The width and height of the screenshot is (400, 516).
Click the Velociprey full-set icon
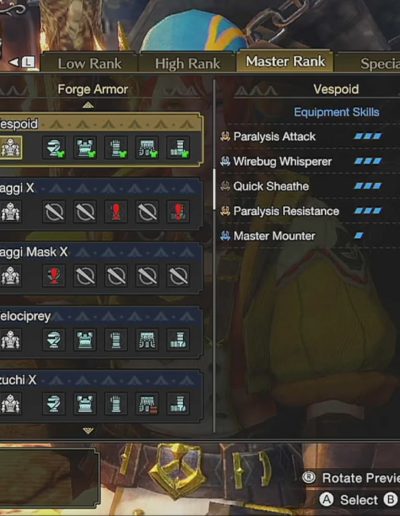pyautogui.click(x=11, y=340)
